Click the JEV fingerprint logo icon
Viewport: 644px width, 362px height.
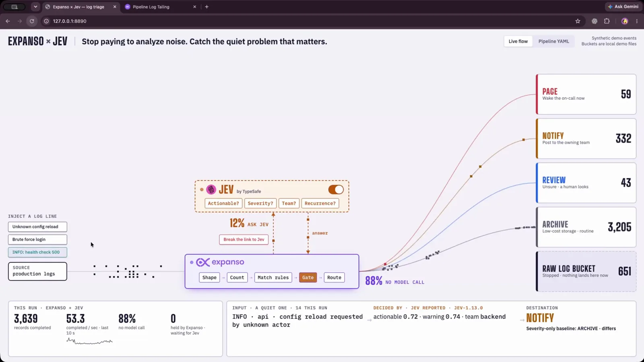tap(211, 189)
